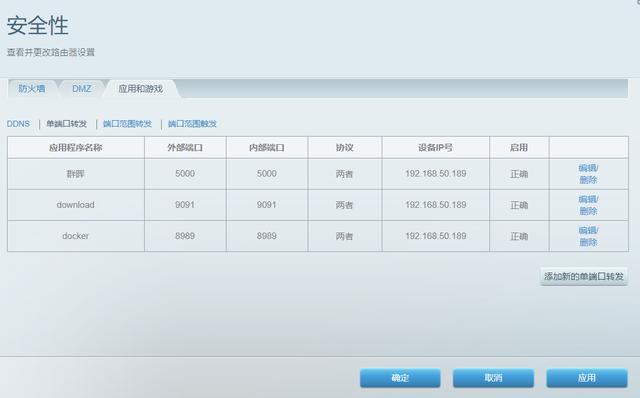Click internal port 5000 in 群晖 row
The width and height of the screenshot is (640, 398).
tap(267, 174)
